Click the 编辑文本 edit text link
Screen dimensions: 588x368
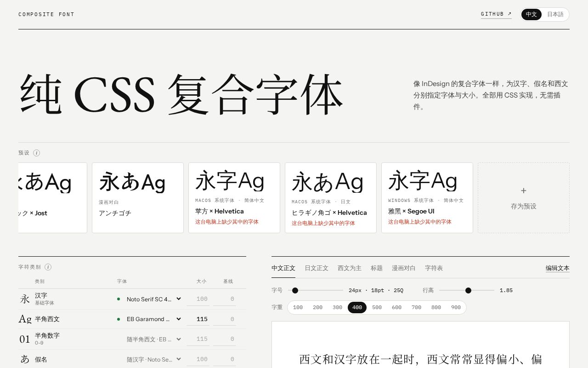pos(558,268)
